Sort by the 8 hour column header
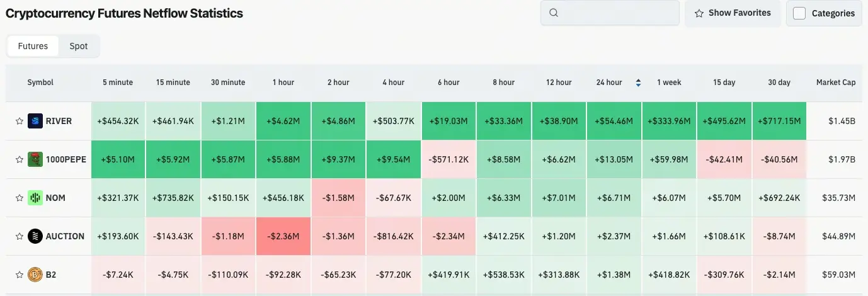Image resolution: width=868 pixels, height=296 pixels. (503, 83)
